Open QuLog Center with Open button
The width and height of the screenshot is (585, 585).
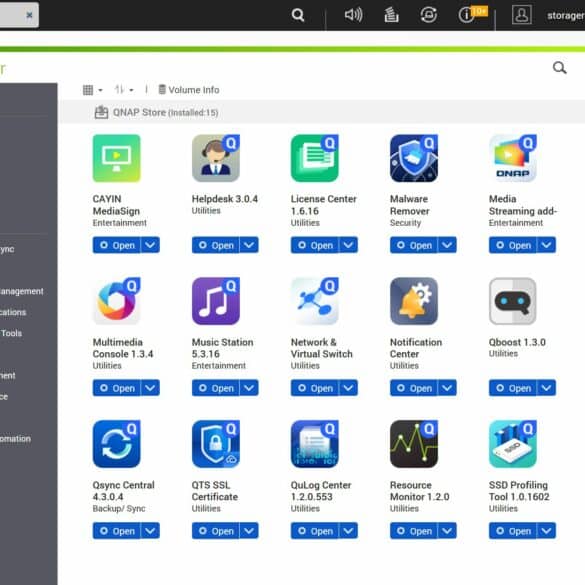tap(315, 531)
